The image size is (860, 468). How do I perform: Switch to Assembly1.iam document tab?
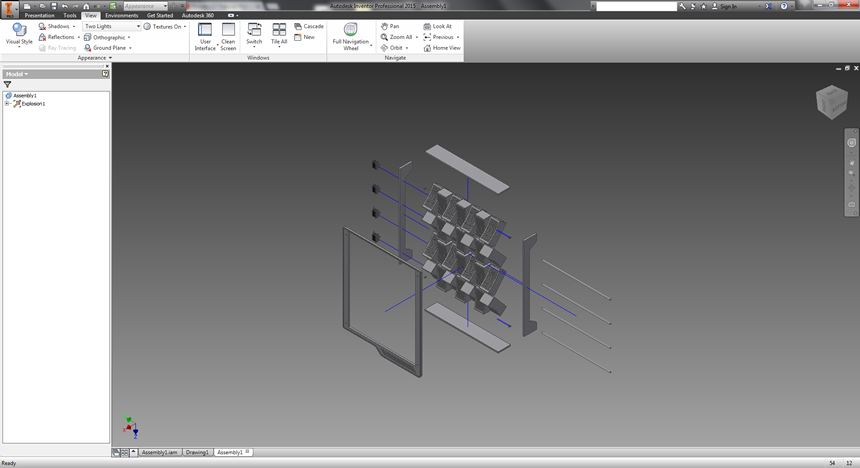click(160, 453)
